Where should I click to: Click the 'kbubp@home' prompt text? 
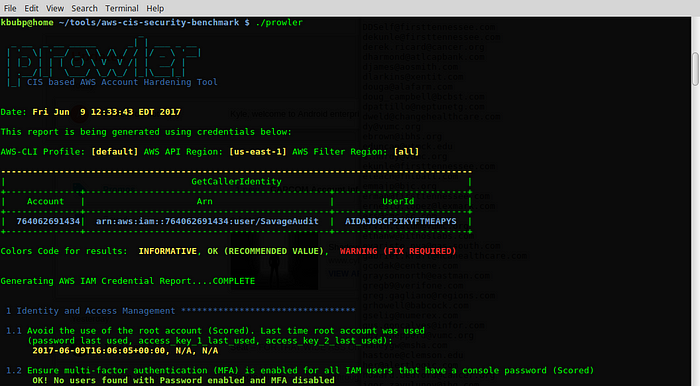27,22
